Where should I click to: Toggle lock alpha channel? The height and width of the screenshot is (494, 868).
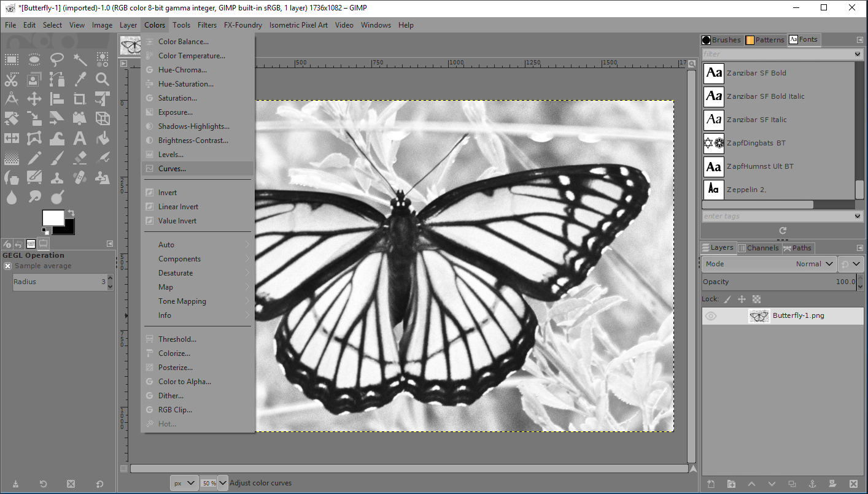coord(756,299)
